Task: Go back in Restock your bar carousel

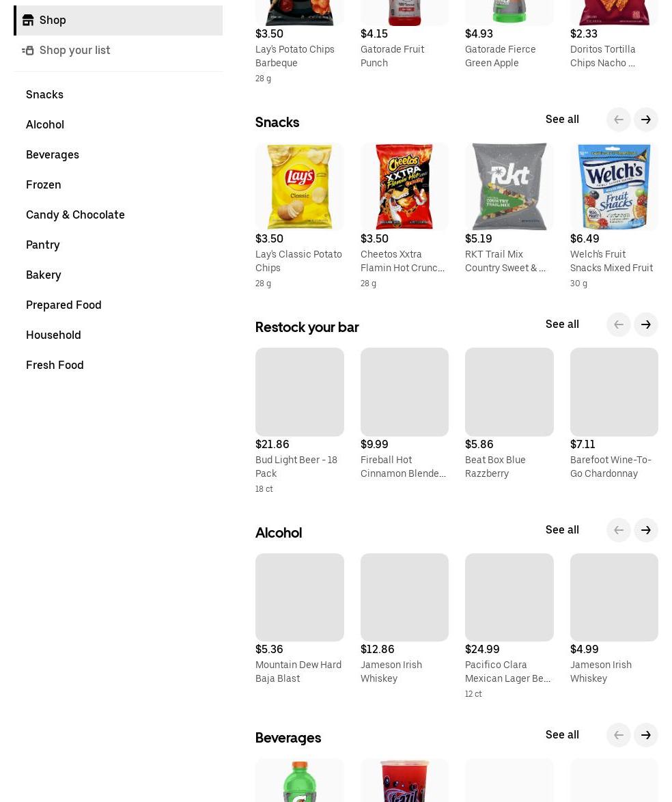Action: click(x=618, y=324)
